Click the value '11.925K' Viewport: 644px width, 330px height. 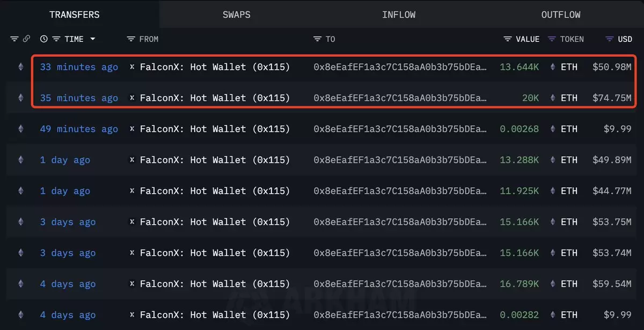coord(519,191)
